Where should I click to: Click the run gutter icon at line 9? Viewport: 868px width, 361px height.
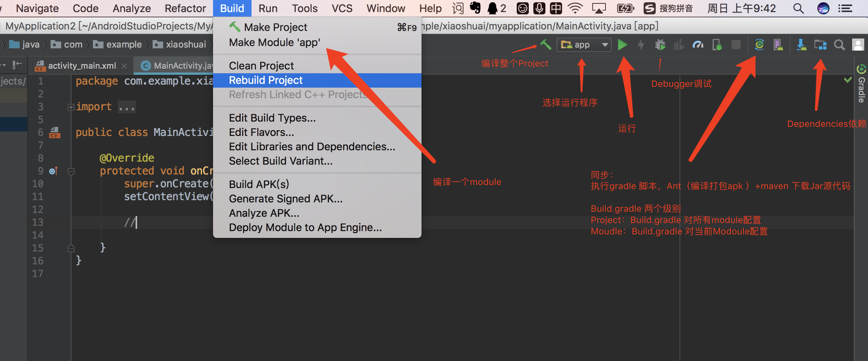coord(53,171)
